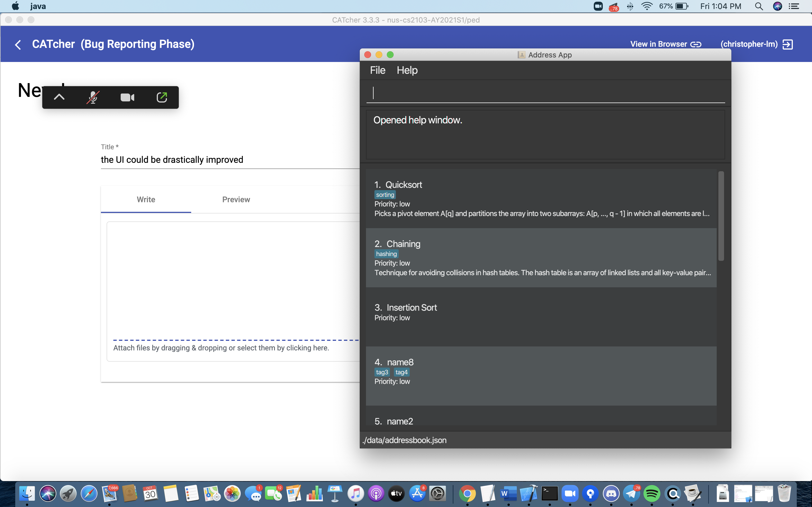The width and height of the screenshot is (812, 507).
Task: Click the Address App command input box
Action: (545, 93)
